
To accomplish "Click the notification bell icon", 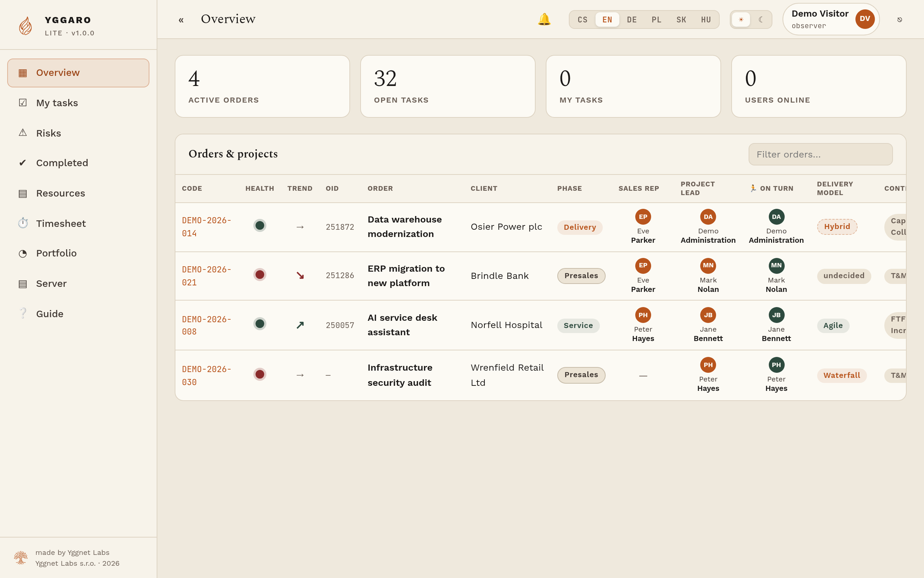I will [544, 20].
